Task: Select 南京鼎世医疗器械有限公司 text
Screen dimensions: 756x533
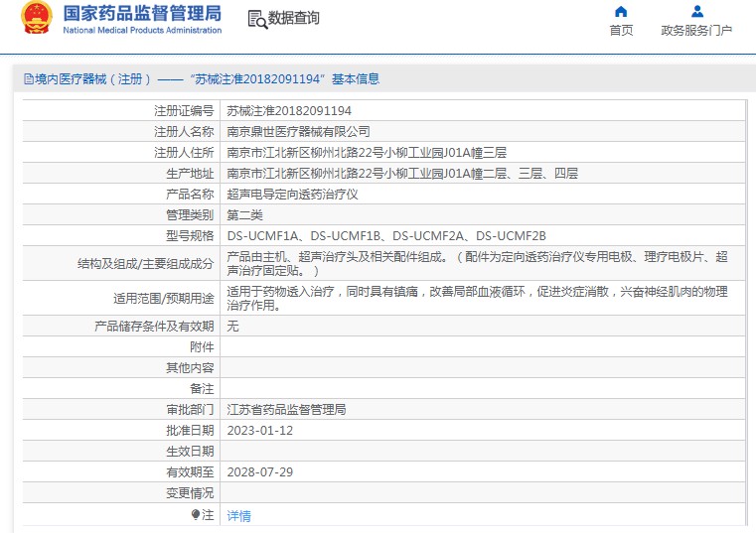Action: pyautogui.click(x=298, y=132)
